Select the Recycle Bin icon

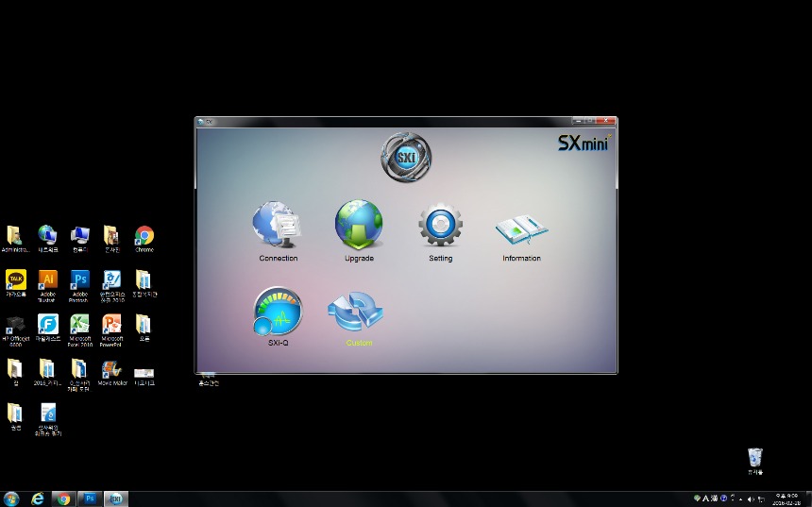coord(755,462)
